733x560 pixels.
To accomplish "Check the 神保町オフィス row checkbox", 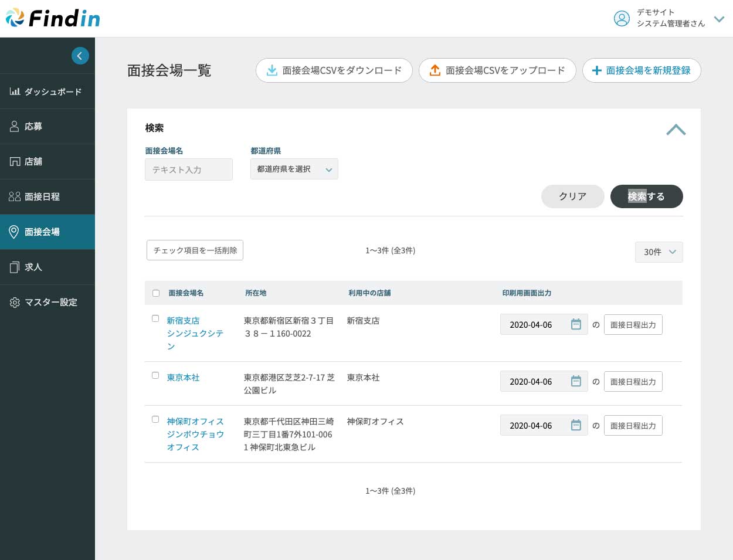I will click(x=155, y=419).
